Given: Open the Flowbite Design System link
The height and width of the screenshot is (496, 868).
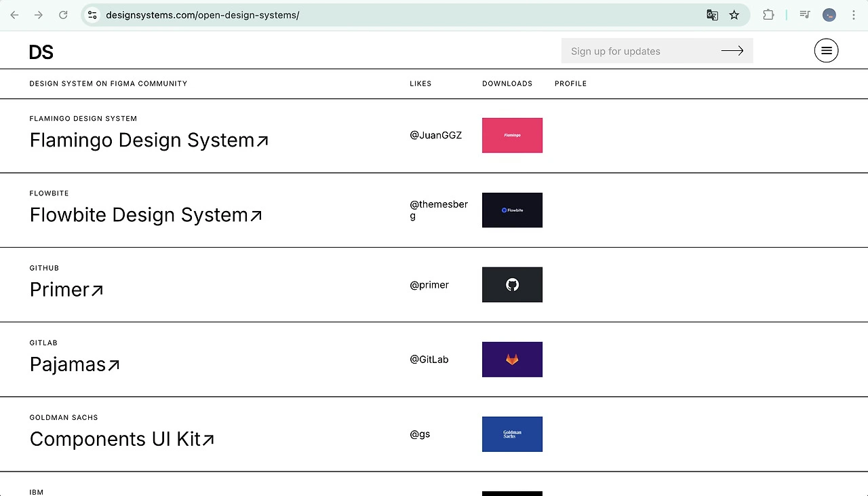Looking at the screenshot, I should point(146,214).
